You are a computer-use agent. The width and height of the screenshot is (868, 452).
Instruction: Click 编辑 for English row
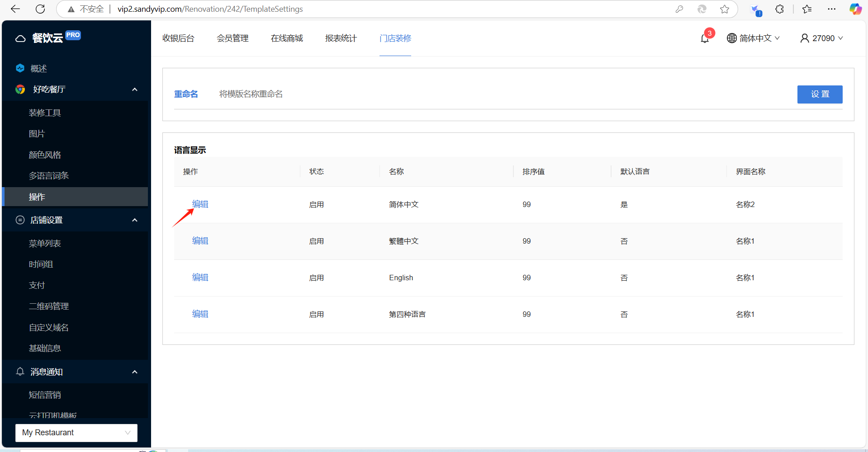tap(200, 278)
